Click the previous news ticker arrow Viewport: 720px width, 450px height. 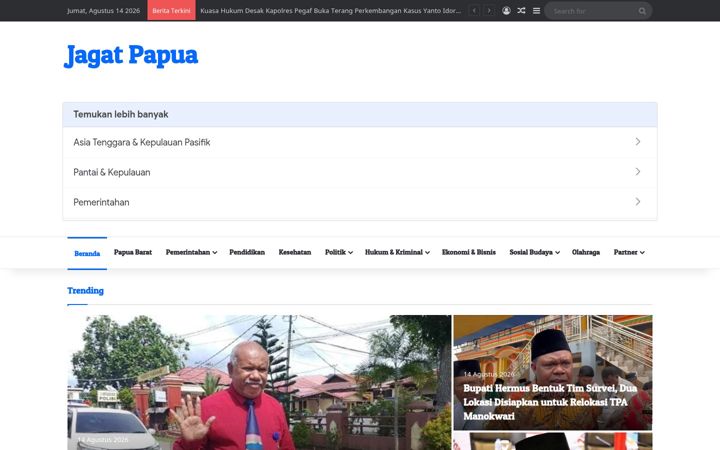pos(474,11)
